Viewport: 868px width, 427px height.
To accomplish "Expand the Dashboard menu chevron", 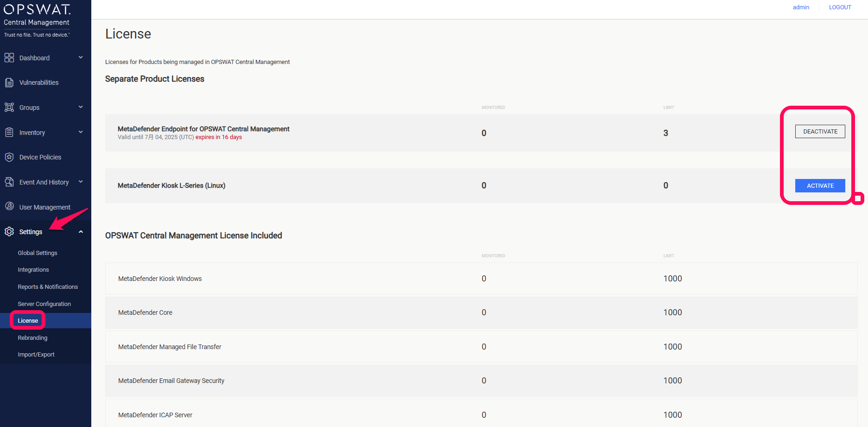I will [x=81, y=57].
